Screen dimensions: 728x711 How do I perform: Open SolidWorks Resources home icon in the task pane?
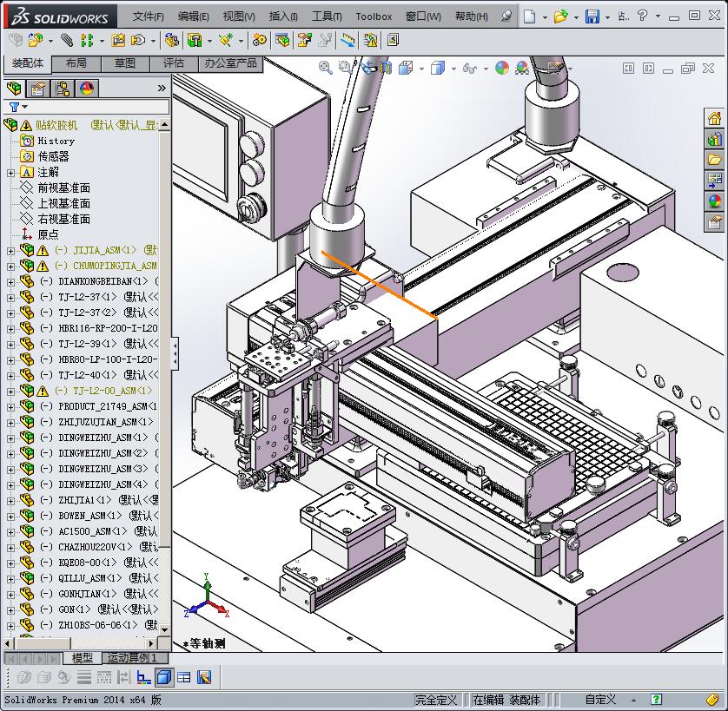pos(715,119)
